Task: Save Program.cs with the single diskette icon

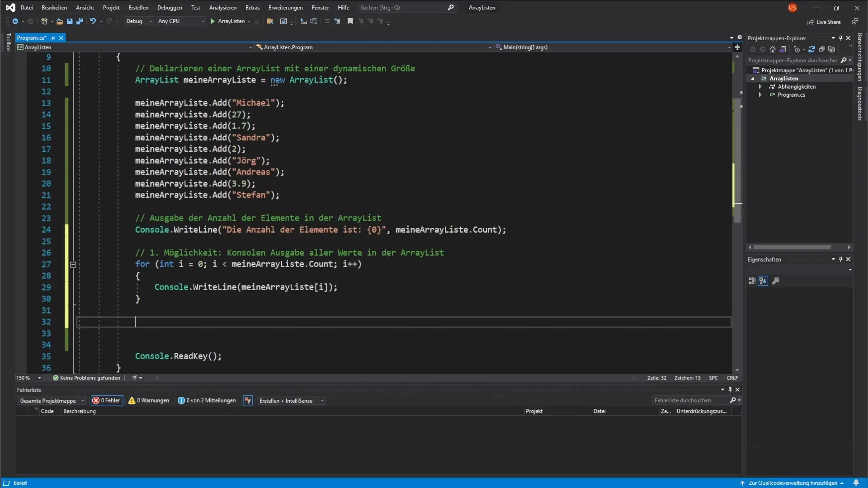Action: pos(70,21)
